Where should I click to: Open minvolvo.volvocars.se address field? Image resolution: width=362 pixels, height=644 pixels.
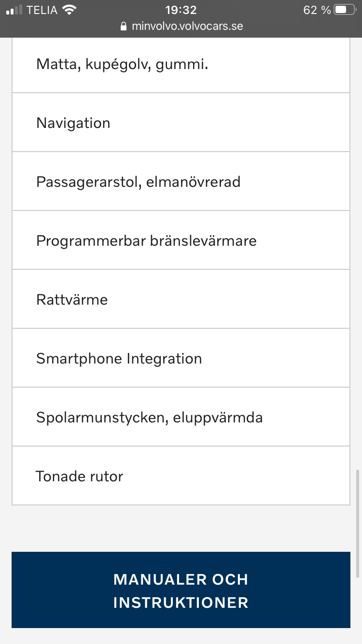click(x=181, y=26)
